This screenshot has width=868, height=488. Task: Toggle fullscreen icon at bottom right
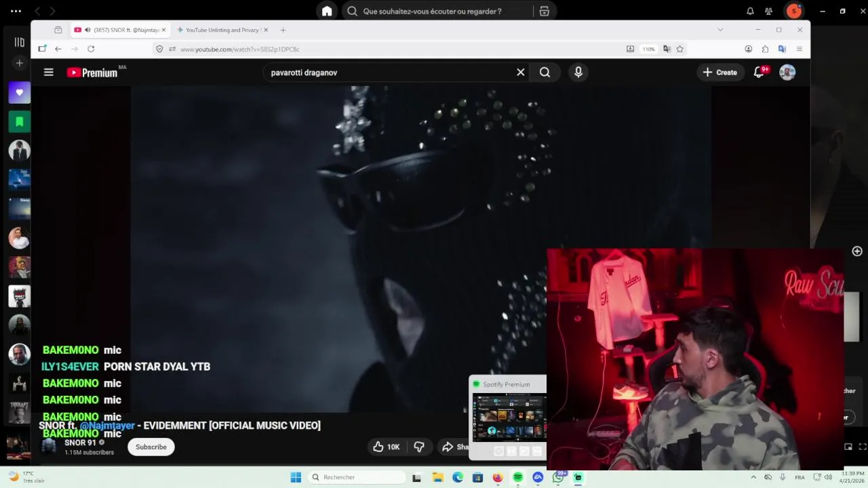[863, 447]
